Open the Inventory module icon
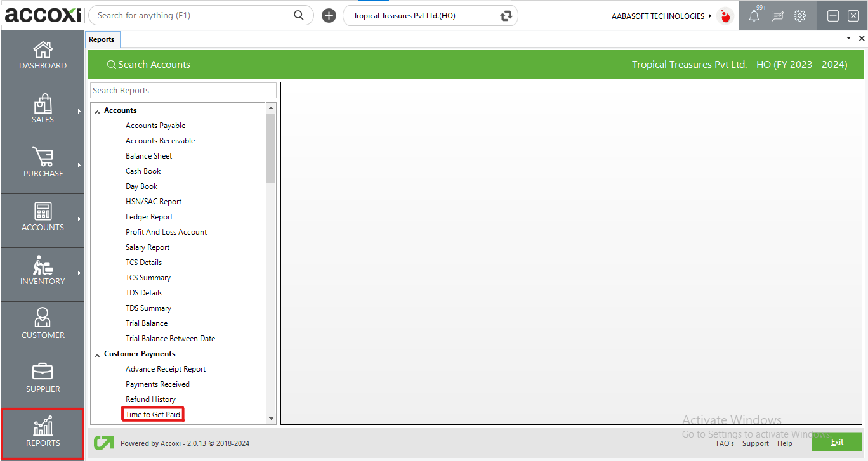 coord(43,271)
